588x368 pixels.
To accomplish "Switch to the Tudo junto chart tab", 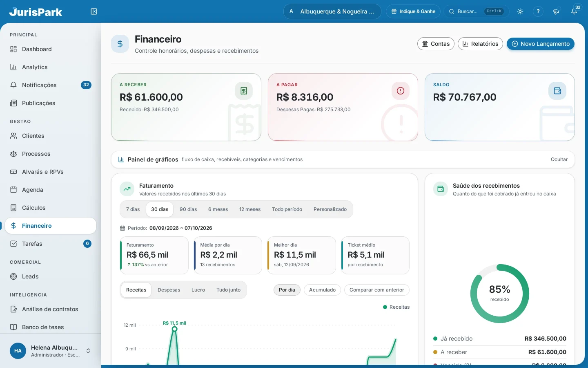I will pyautogui.click(x=228, y=290).
